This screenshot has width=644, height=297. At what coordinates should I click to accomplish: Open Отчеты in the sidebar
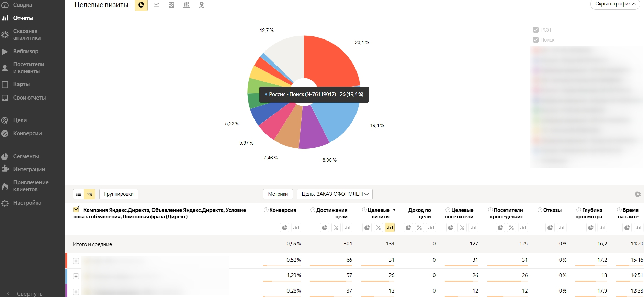point(23,18)
